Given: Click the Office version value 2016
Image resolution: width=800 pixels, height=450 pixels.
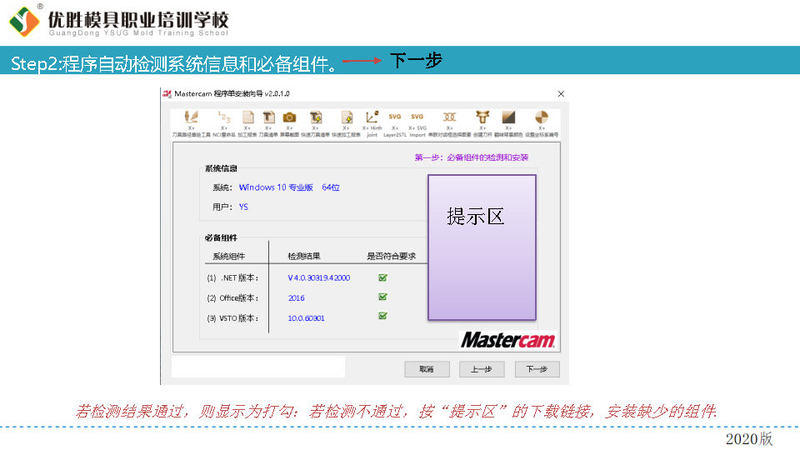Looking at the screenshot, I should click(296, 298).
